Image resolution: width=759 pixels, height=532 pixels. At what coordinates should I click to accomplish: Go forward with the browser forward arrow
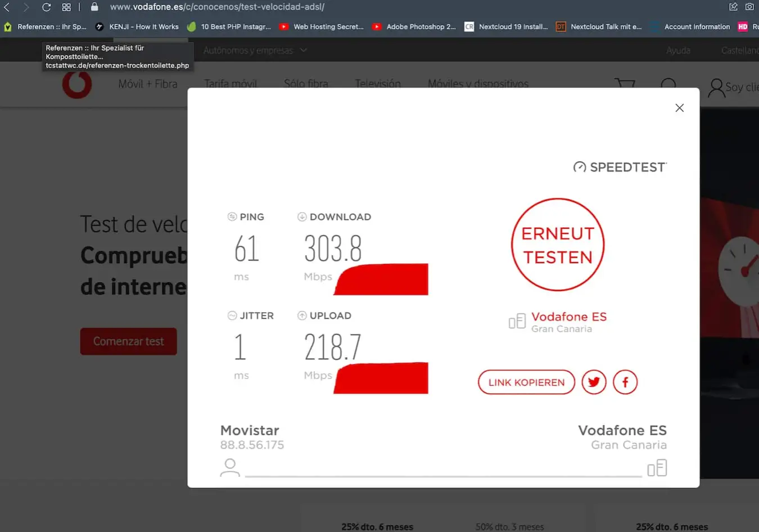(x=26, y=7)
